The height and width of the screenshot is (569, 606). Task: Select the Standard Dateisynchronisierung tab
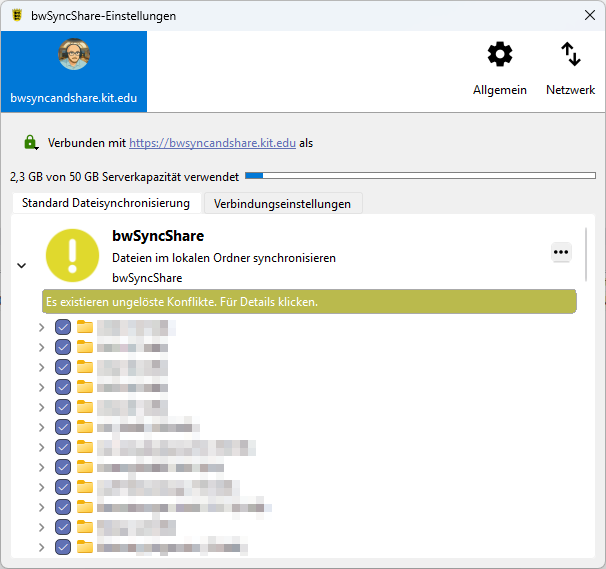(x=106, y=203)
